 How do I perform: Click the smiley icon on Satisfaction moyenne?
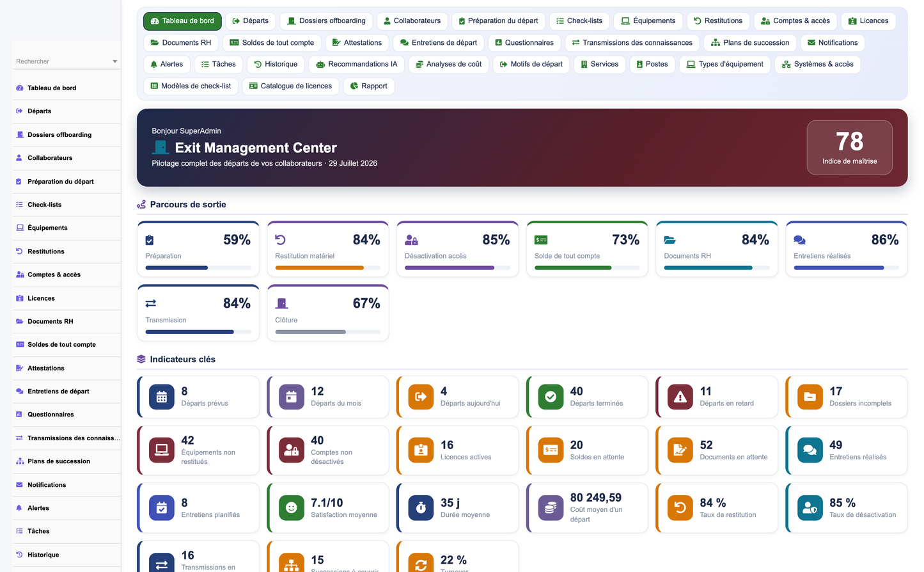291,507
